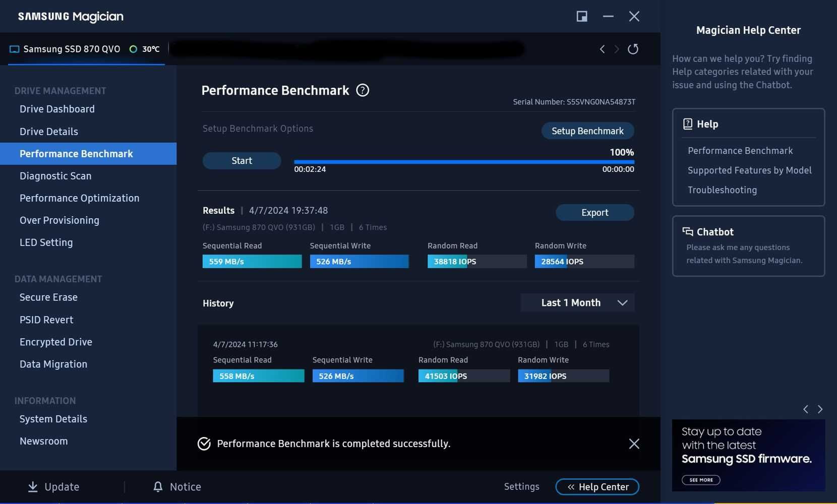The image size is (837, 504).
Task: Click the Chatbot speech bubble icon
Action: (688, 232)
